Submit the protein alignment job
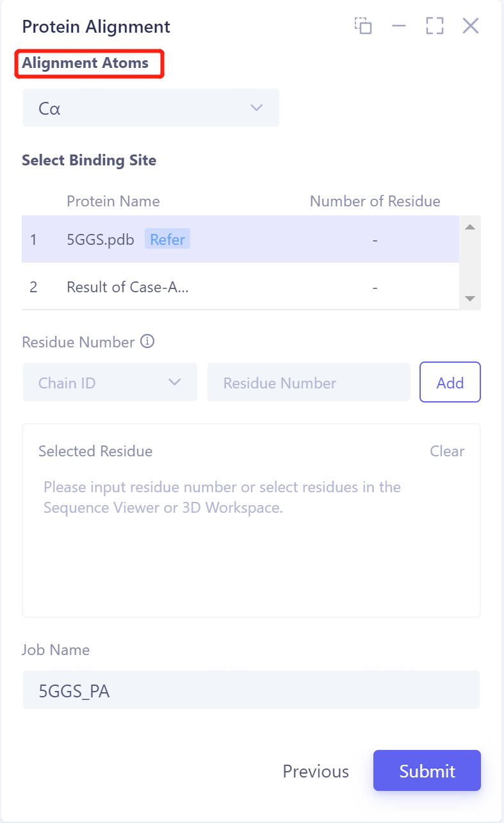 427,771
